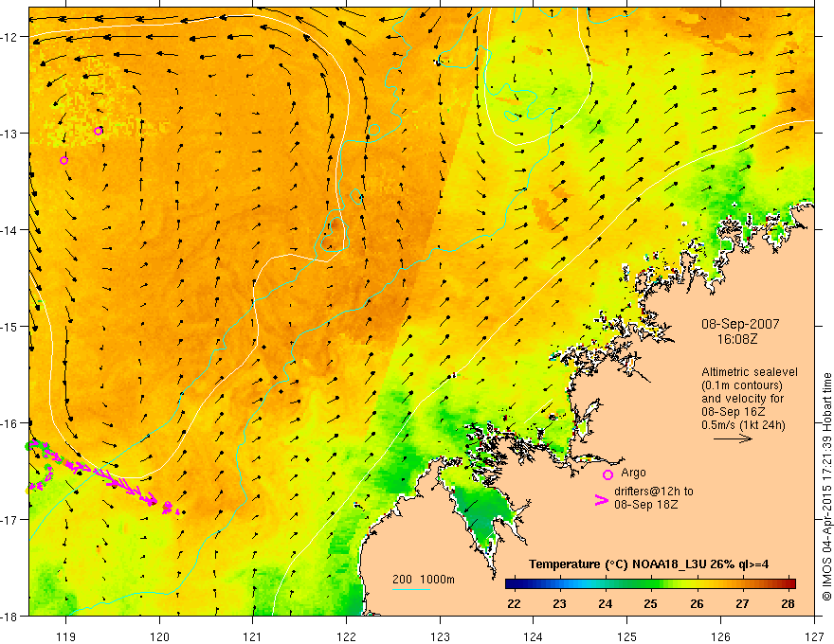Click latitude axis label -15
This screenshot has height=644, width=834.
pos(9,326)
